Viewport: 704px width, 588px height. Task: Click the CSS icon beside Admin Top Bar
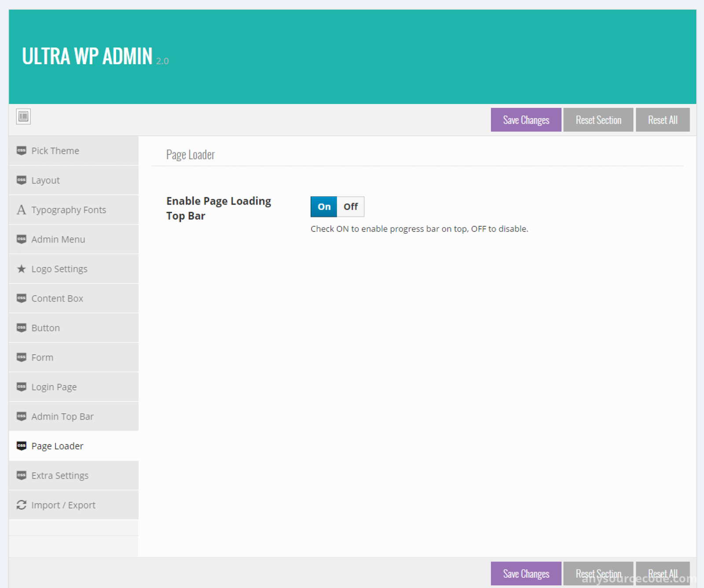pos(22,416)
